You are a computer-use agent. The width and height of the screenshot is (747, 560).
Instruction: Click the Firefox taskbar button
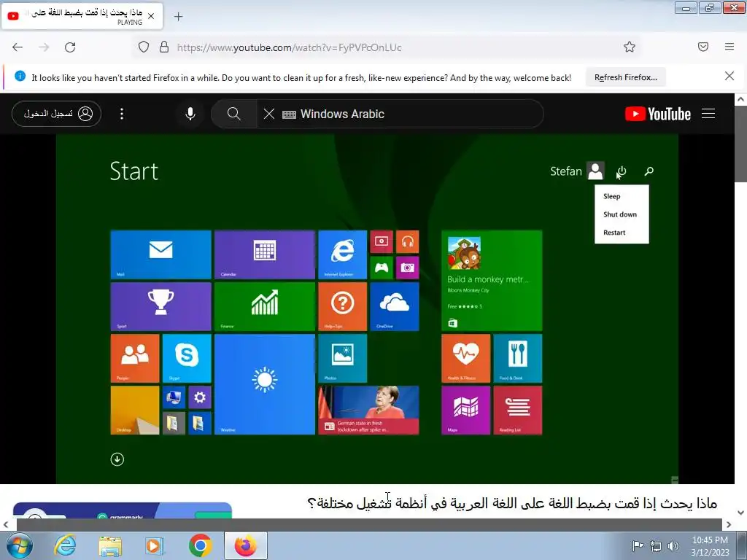(x=245, y=545)
